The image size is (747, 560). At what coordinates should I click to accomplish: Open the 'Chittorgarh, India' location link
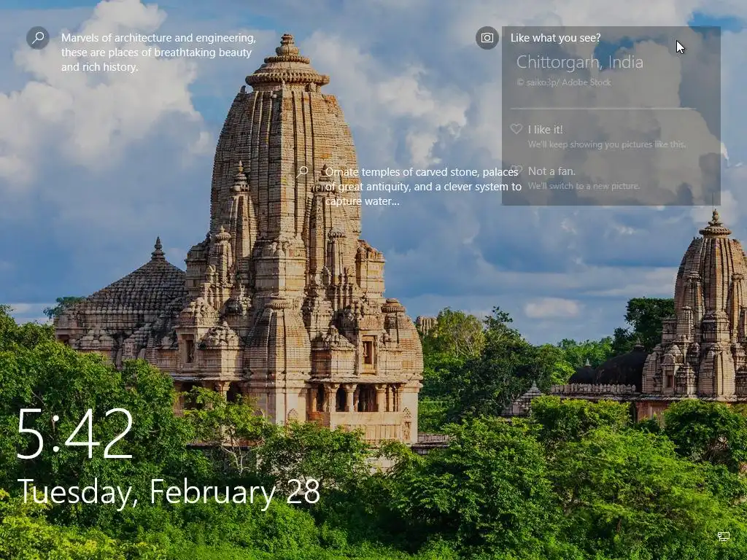coord(580,62)
